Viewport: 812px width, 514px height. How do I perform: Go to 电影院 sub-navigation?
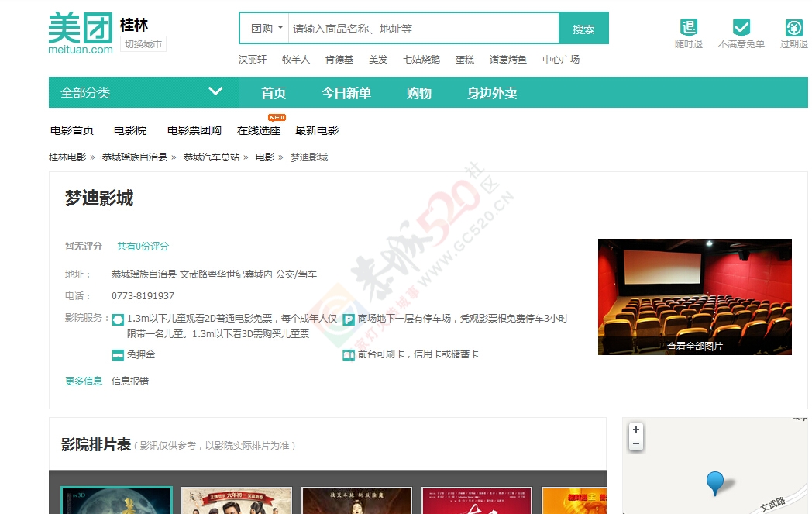coord(130,130)
